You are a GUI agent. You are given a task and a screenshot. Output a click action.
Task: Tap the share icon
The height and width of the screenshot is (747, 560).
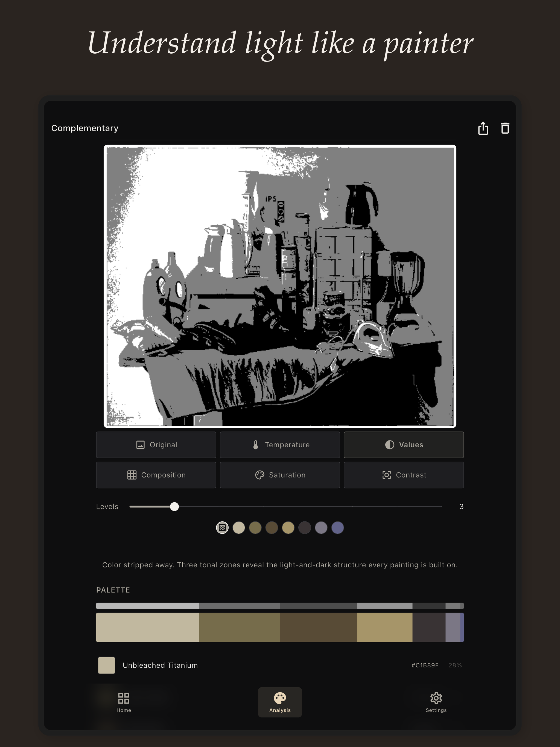(483, 128)
